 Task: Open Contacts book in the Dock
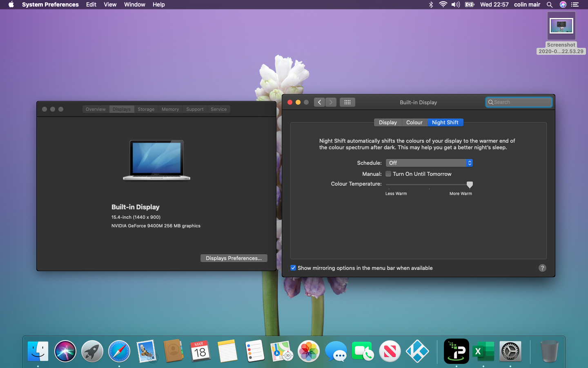pos(173,351)
